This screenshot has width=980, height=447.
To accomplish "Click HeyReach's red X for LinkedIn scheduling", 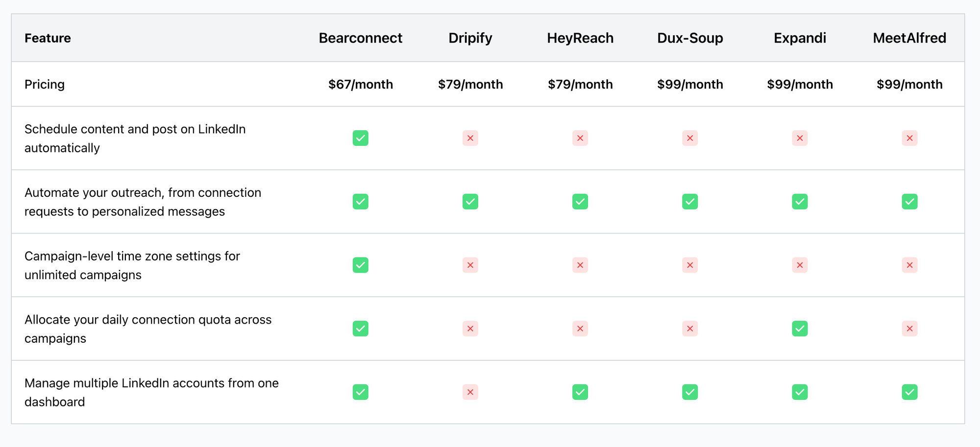I will click(580, 138).
